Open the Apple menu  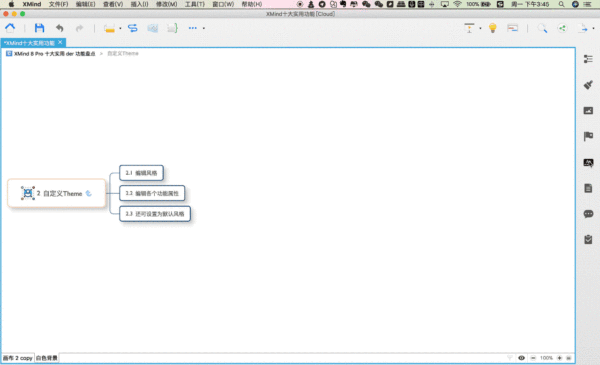[x=11, y=4]
